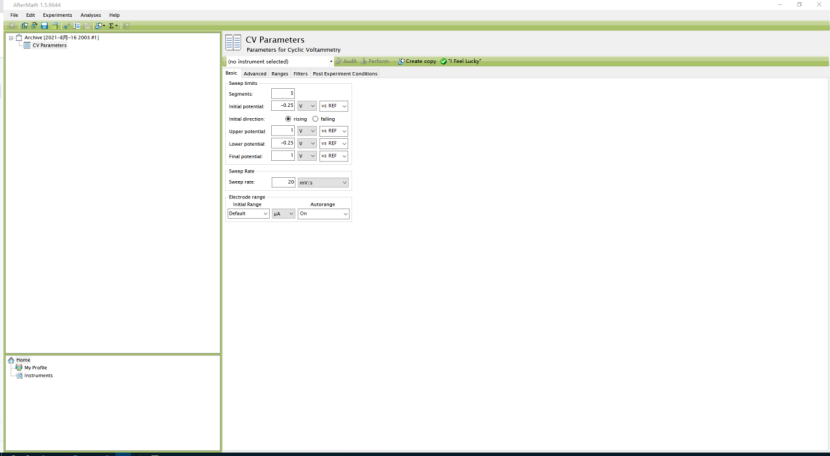This screenshot has width=830, height=456.
Task: Click the Create copy button
Action: pos(417,61)
